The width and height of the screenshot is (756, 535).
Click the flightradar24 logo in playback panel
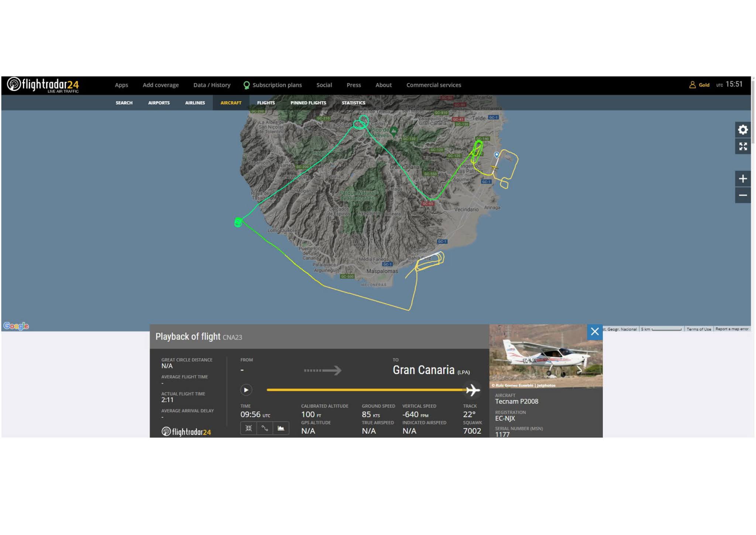pyautogui.click(x=186, y=432)
